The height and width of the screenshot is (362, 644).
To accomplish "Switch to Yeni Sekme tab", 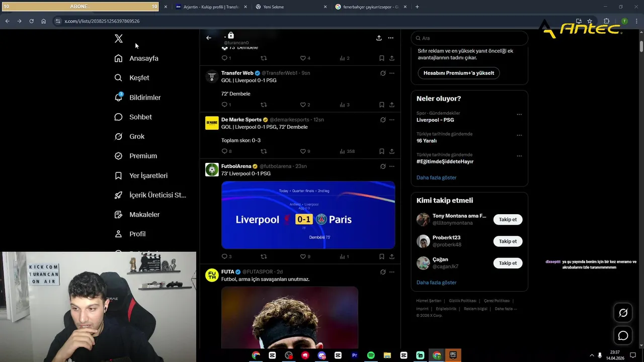I will [290, 7].
